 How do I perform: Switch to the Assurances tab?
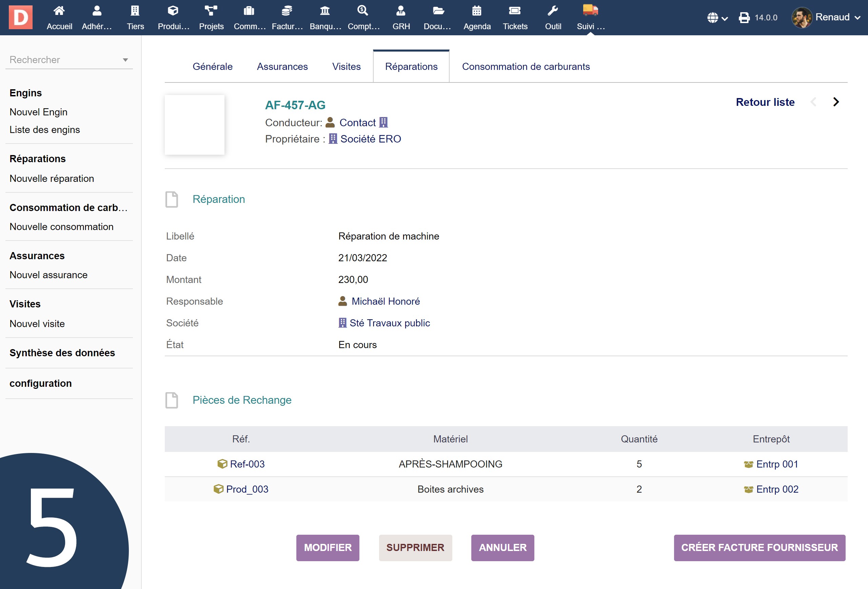click(282, 66)
